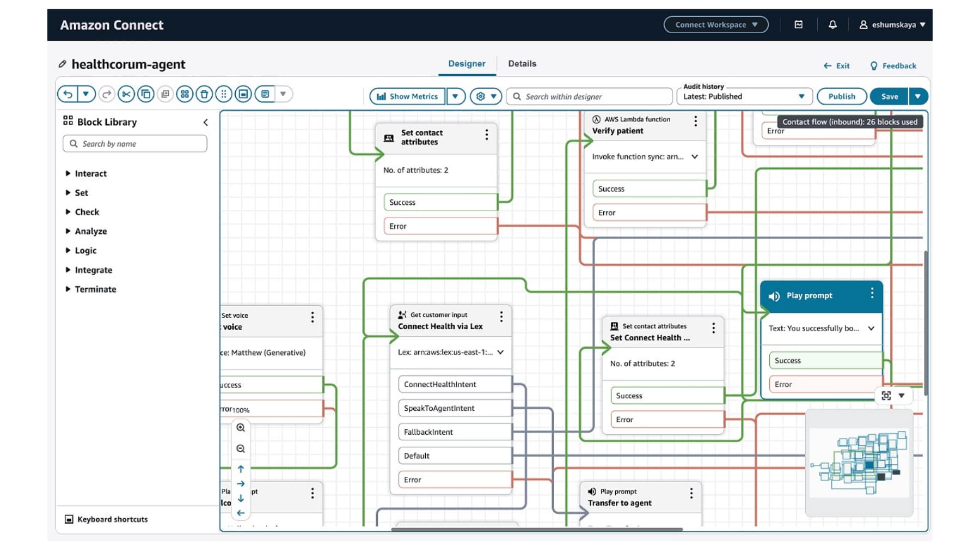Image resolution: width=980 pixels, height=552 pixels.
Task: Open Transfer to agent block options menu
Action: [691, 493]
